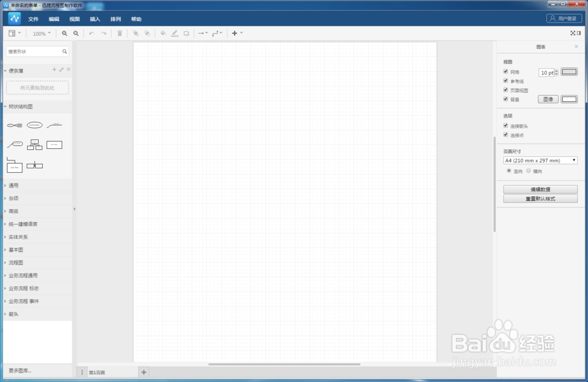Click the line color pencil icon

coord(175,33)
